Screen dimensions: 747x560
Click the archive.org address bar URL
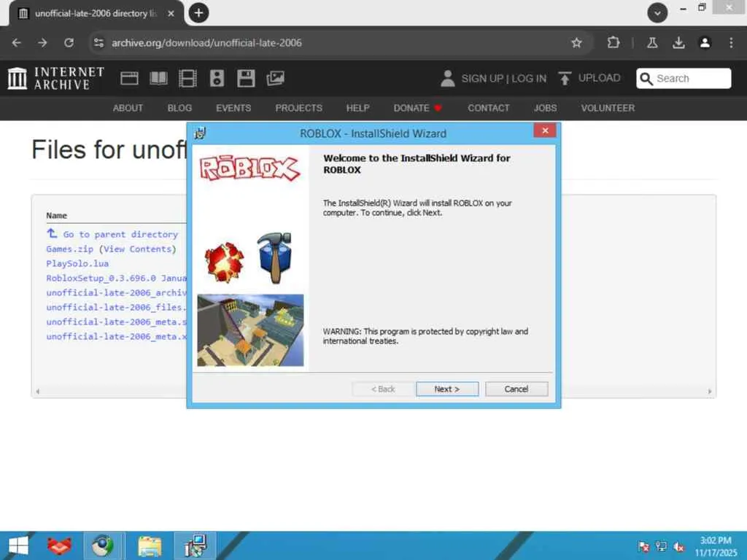tap(206, 43)
